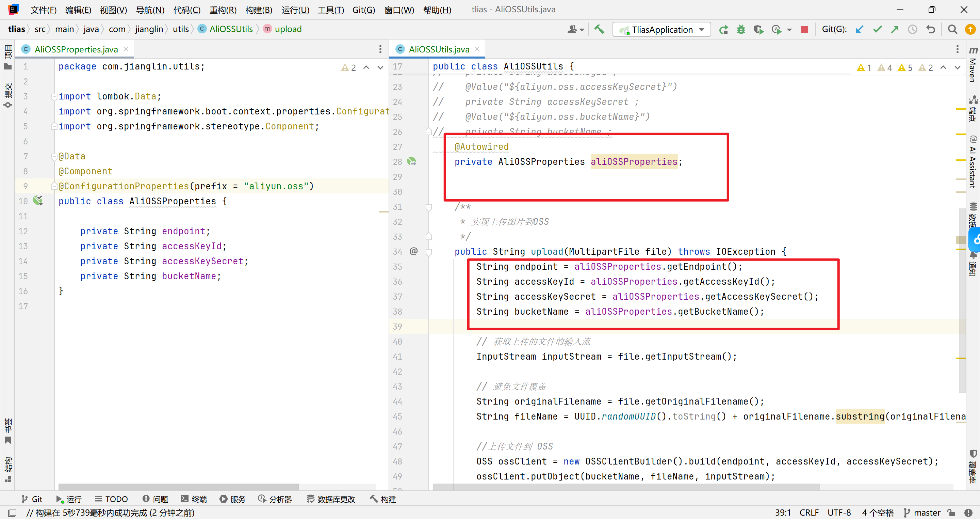The image size is (980, 519).
Task: Open the 端点 endpoints tool window
Action: coord(973,109)
